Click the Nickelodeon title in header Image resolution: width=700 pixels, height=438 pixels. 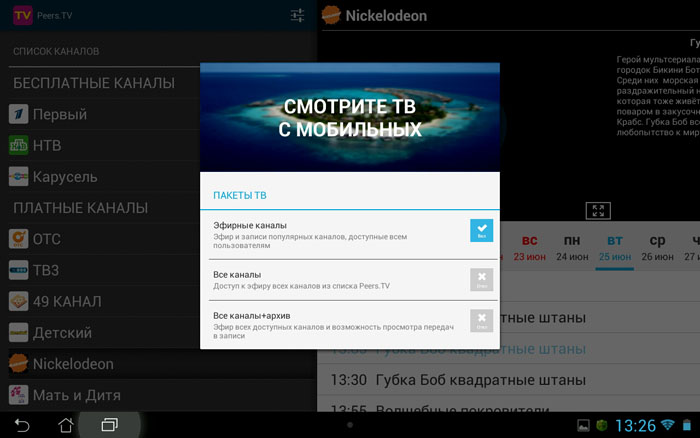[386, 16]
